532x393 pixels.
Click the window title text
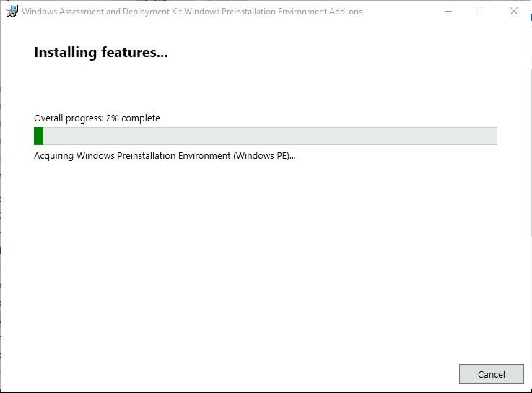pos(192,12)
